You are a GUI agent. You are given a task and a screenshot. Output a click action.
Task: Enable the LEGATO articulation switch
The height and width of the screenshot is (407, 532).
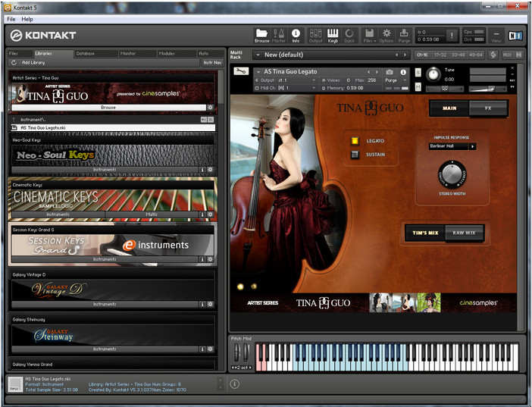click(x=355, y=141)
